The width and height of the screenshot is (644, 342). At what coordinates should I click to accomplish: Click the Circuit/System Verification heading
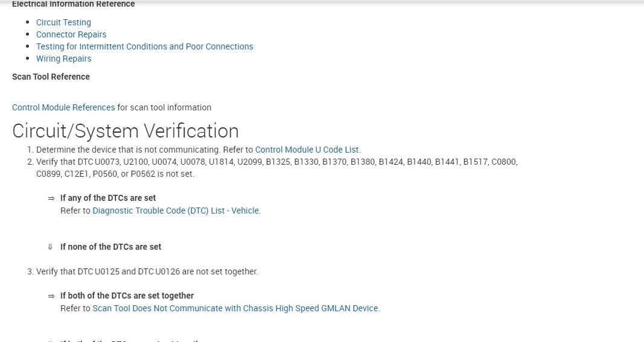125,131
